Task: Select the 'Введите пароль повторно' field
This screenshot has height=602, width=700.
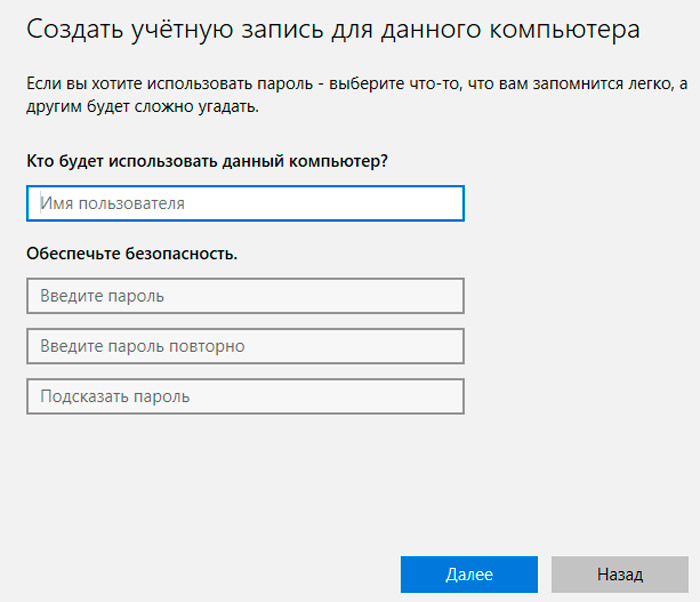Action: [x=245, y=346]
